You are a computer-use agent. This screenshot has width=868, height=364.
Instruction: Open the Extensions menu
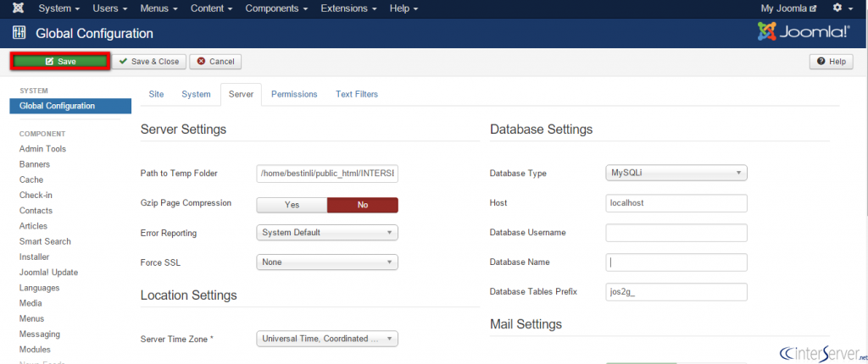tap(348, 8)
